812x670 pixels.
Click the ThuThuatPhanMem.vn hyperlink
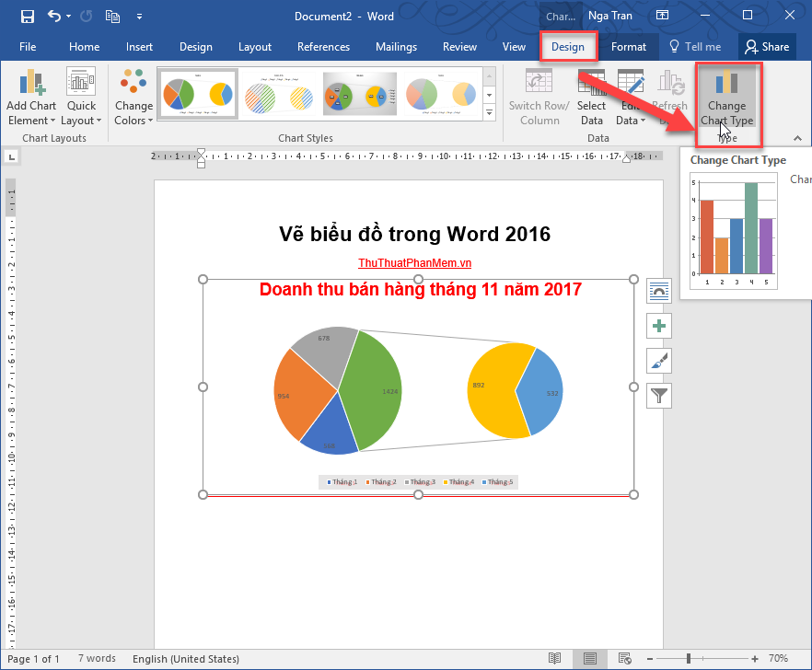pos(414,262)
